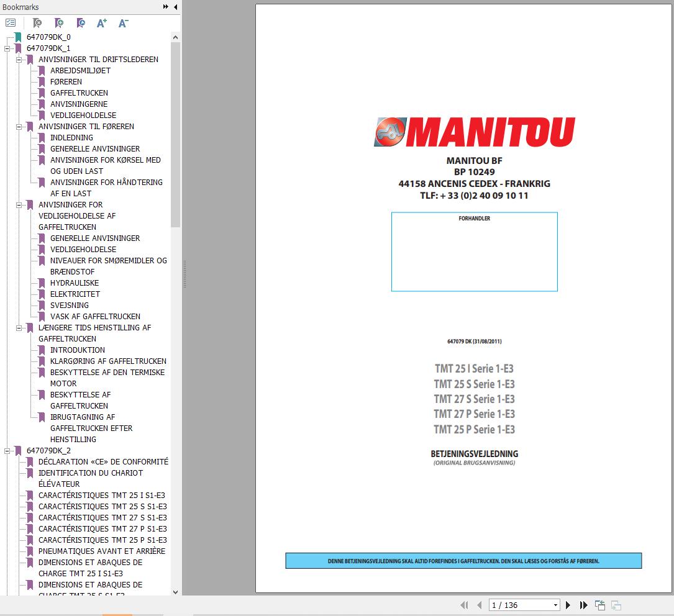Open VASK AF GAFFELTRUCKEN bookmark

[x=95, y=316]
